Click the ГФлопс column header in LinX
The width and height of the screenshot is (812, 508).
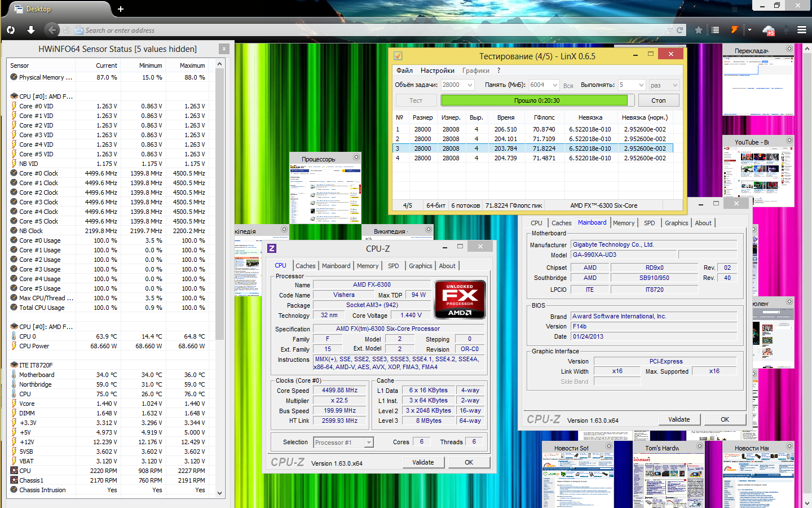click(x=544, y=117)
